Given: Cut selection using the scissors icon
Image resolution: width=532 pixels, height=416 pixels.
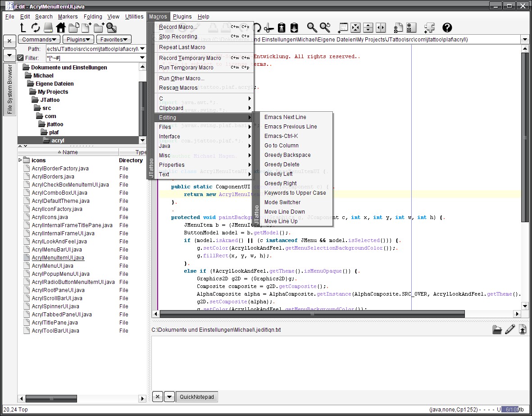Looking at the screenshot, I should [269, 27].
